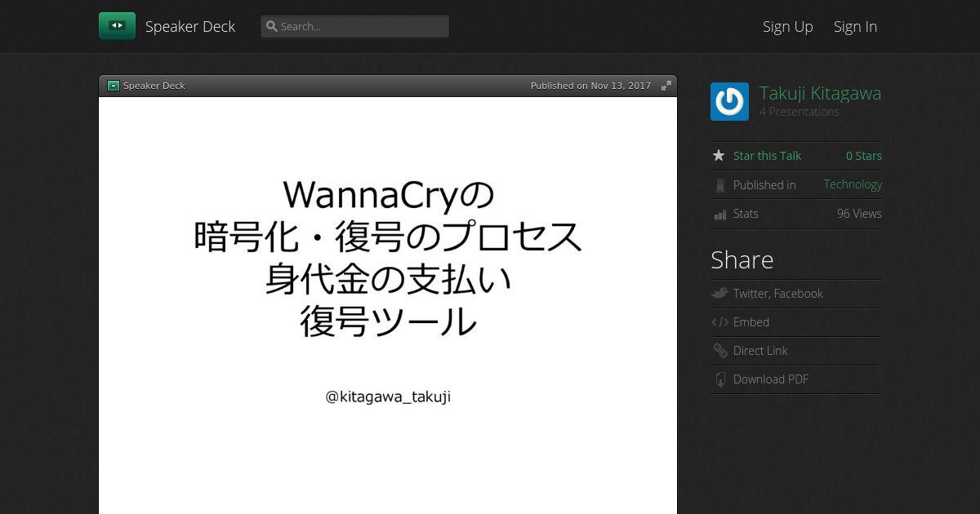
Task: Share via Twitter, Facebook link
Action: tap(777, 294)
